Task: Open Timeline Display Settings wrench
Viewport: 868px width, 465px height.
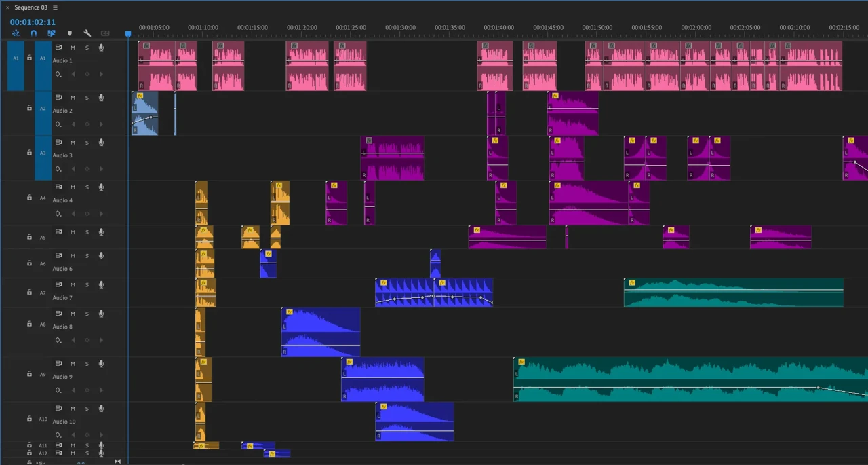Action: click(x=87, y=33)
